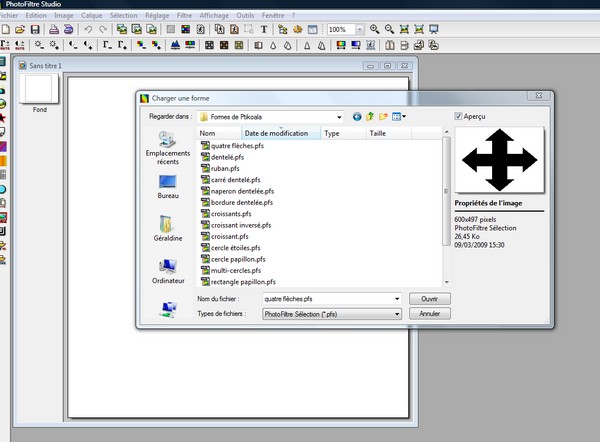
Task: Sort by the Taille column header
Action: 388,133
